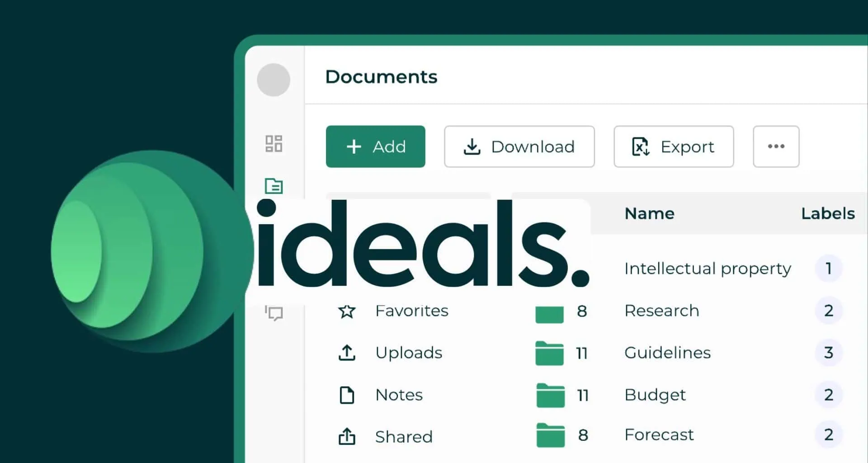Screen dimensions: 868x463
Task: Open the Favorites view
Action: tap(412, 311)
